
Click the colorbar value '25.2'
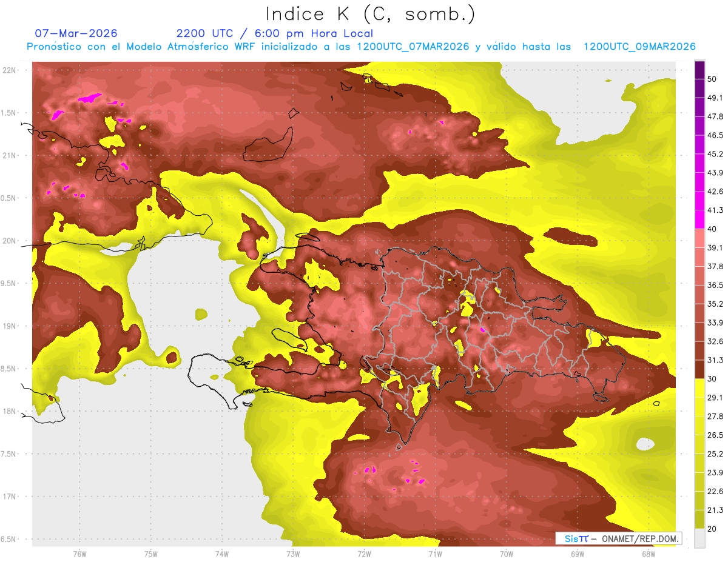pyautogui.click(x=715, y=453)
